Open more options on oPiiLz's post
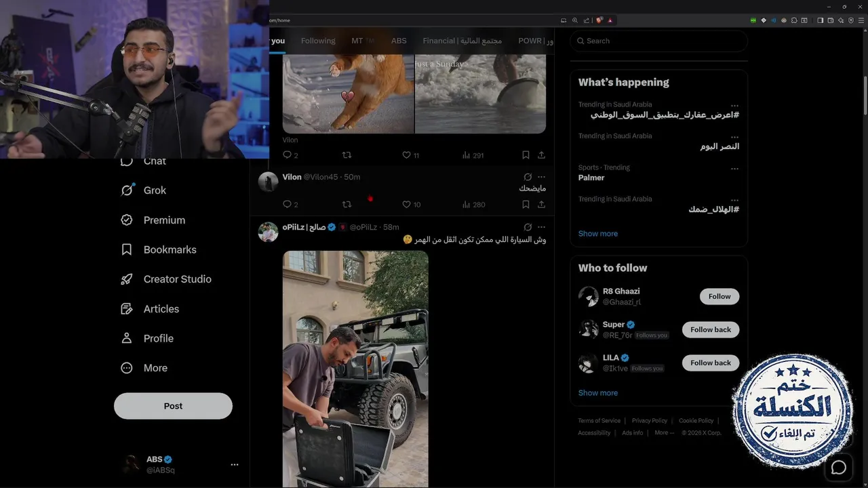Screen dimensions: 868x488 click(541, 227)
